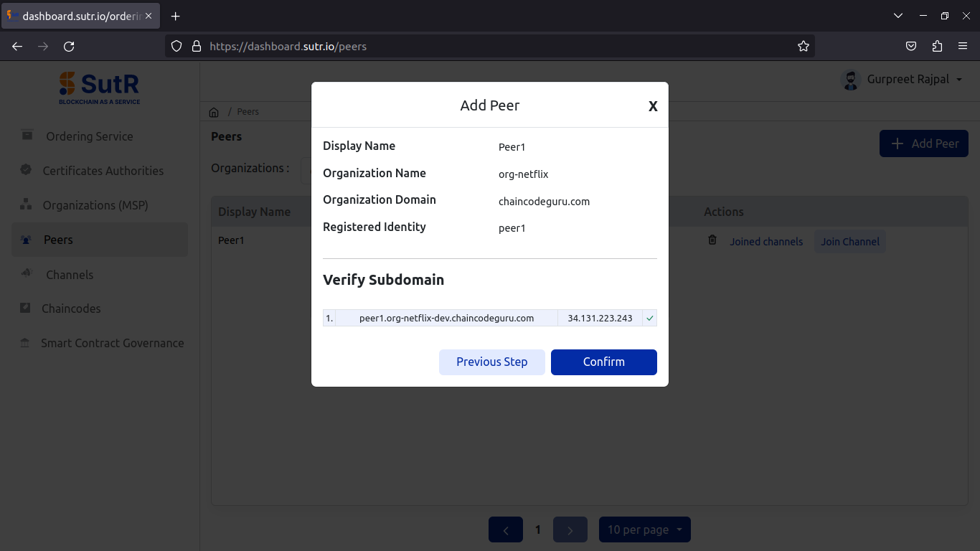The image size is (980, 551).
Task: Click the Add Peer button on the page
Action: (x=924, y=143)
